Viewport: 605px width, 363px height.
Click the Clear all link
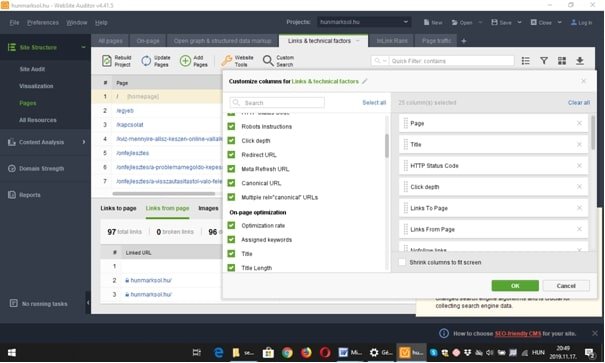click(579, 103)
